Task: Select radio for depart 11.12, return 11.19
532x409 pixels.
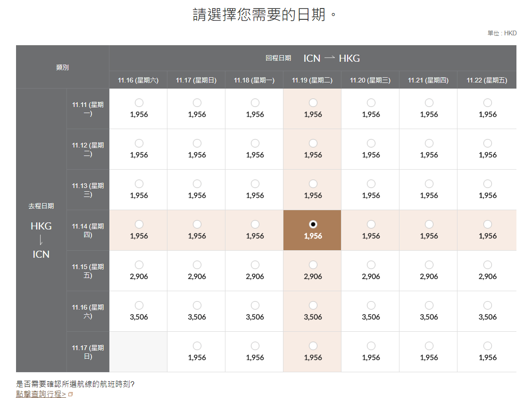Action: [313, 143]
